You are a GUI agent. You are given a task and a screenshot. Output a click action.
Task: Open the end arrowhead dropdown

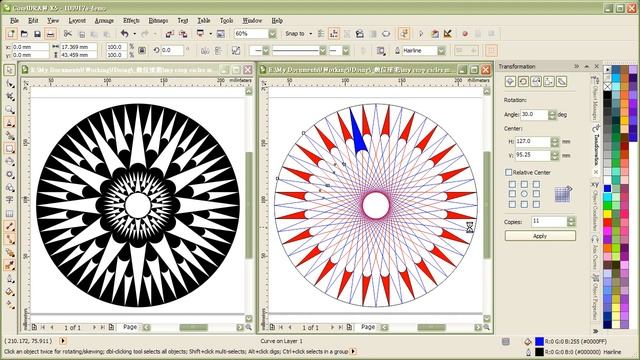click(x=346, y=51)
